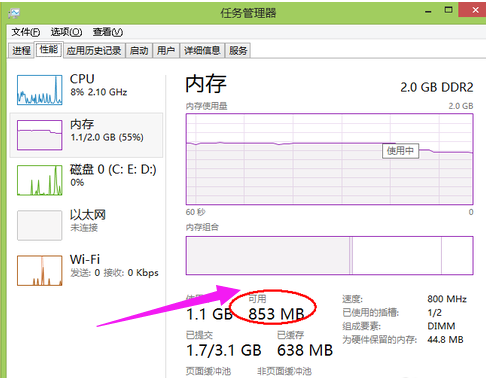Switch to the 服务 tab

coord(238,51)
